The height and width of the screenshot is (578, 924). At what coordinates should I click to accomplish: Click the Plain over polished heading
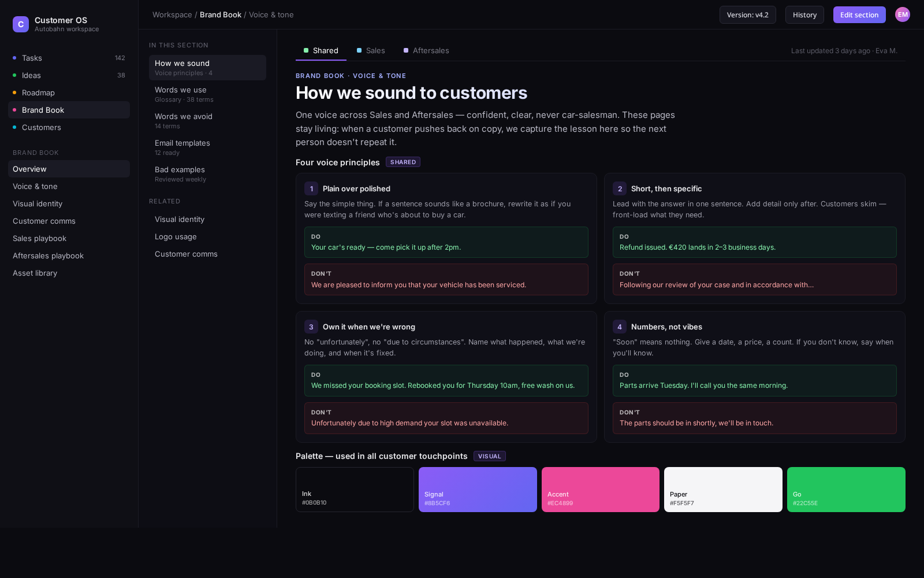(356, 188)
